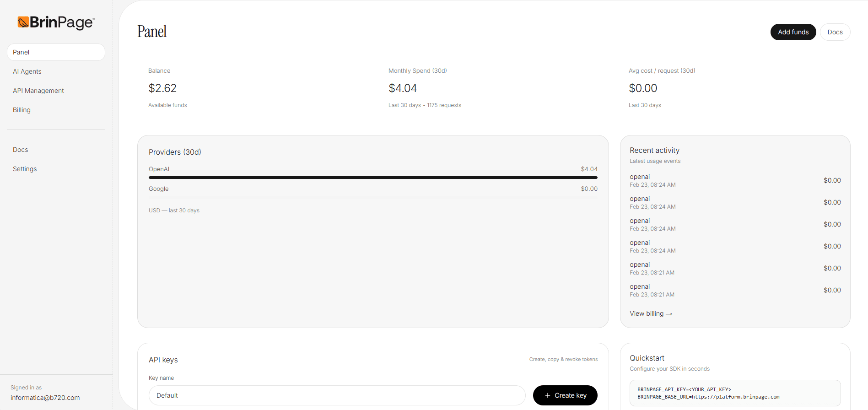Click the BrinPage logo icon

click(x=23, y=22)
